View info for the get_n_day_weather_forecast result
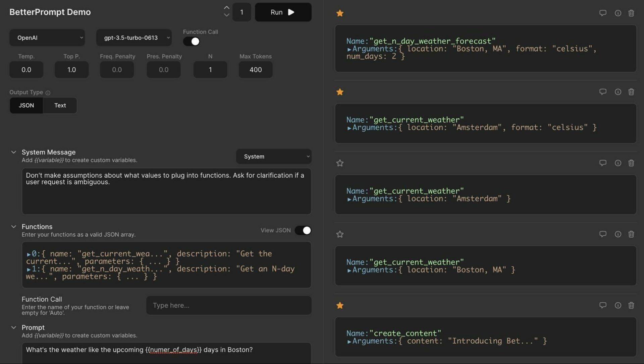The image size is (644, 364). 617,13
